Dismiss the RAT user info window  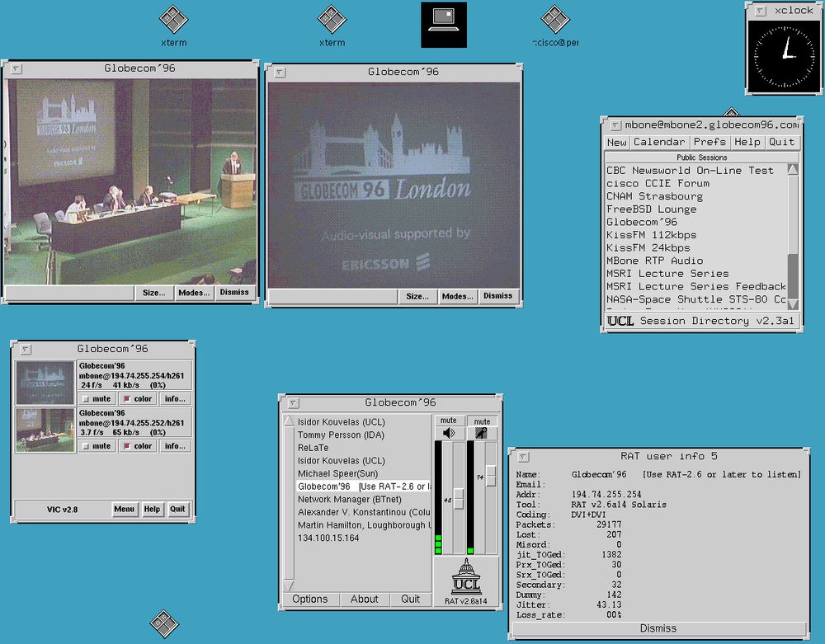coord(658,629)
